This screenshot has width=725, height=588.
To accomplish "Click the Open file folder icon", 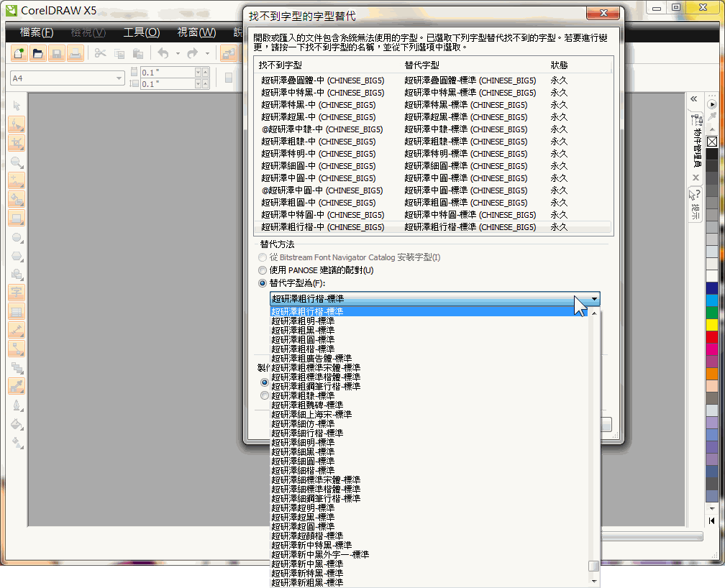I will point(37,53).
